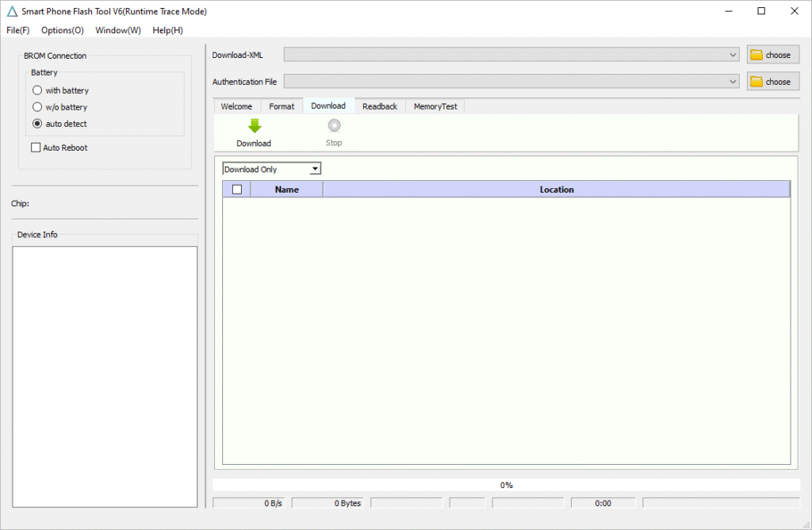Start flashing with the green Download icon
Screen dimensions: 812x530
tap(253, 132)
